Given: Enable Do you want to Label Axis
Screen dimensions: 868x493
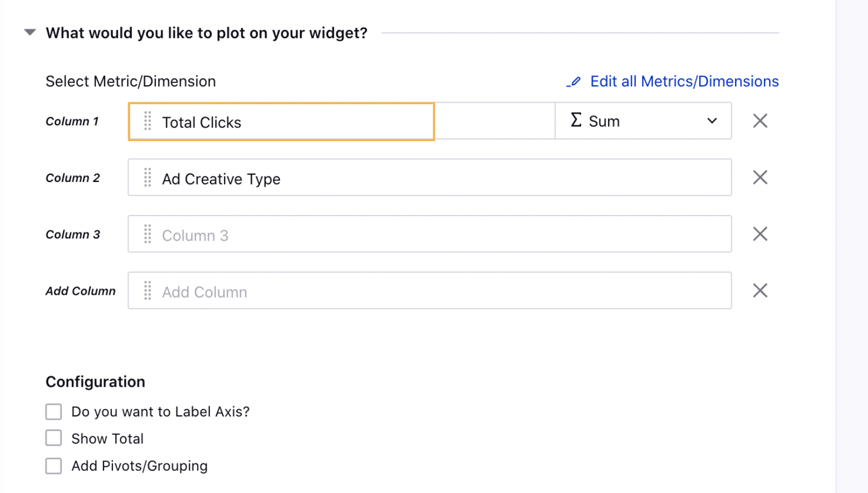Looking at the screenshot, I should pyautogui.click(x=54, y=412).
